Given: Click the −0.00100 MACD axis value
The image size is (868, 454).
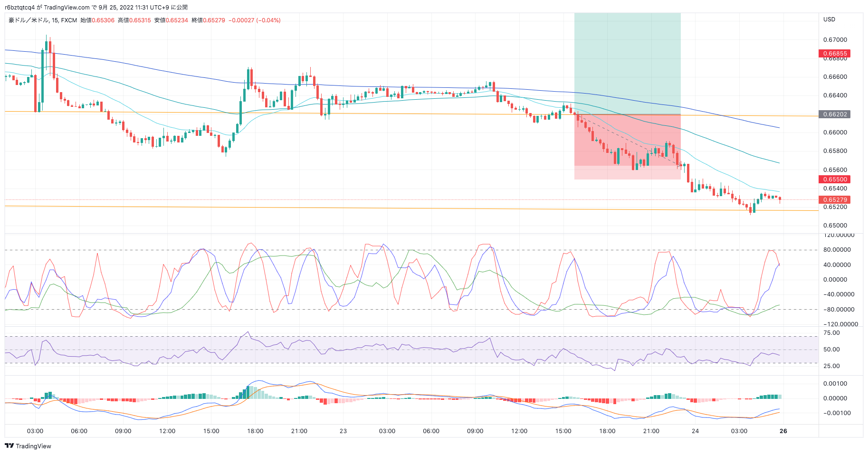Looking at the screenshot, I should coord(836,413).
